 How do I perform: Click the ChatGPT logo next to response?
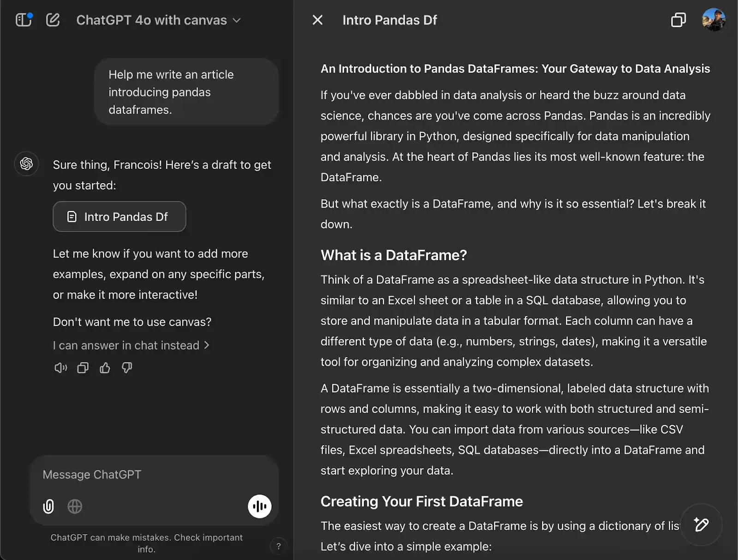point(26,164)
